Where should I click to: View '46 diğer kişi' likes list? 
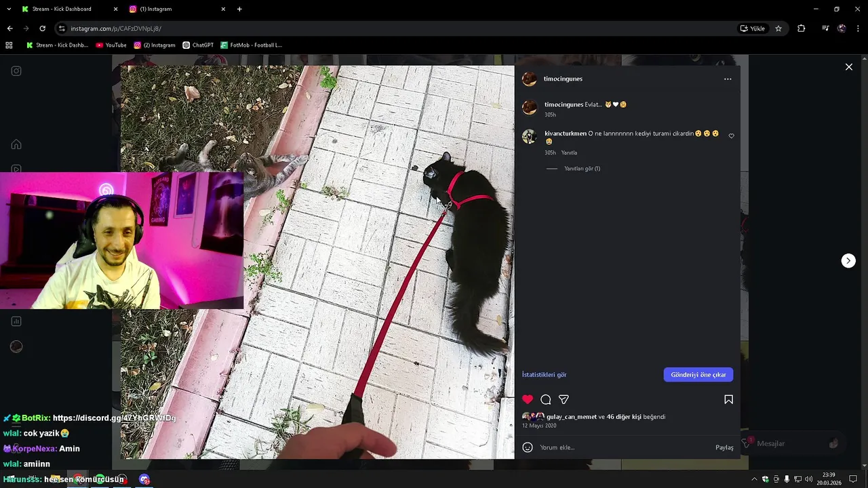click(x=624, y=417)
